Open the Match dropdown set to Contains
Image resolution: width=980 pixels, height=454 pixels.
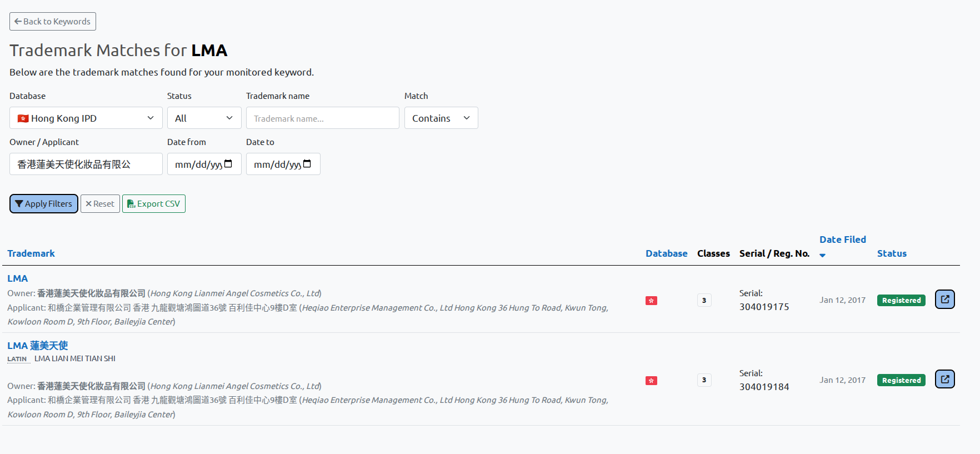[441, 118]
